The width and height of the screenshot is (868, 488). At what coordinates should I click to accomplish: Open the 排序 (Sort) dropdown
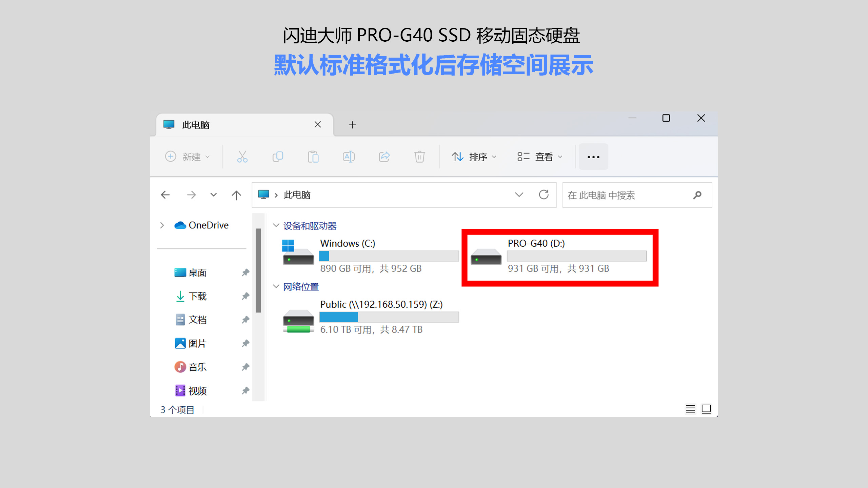click(474, 157)
